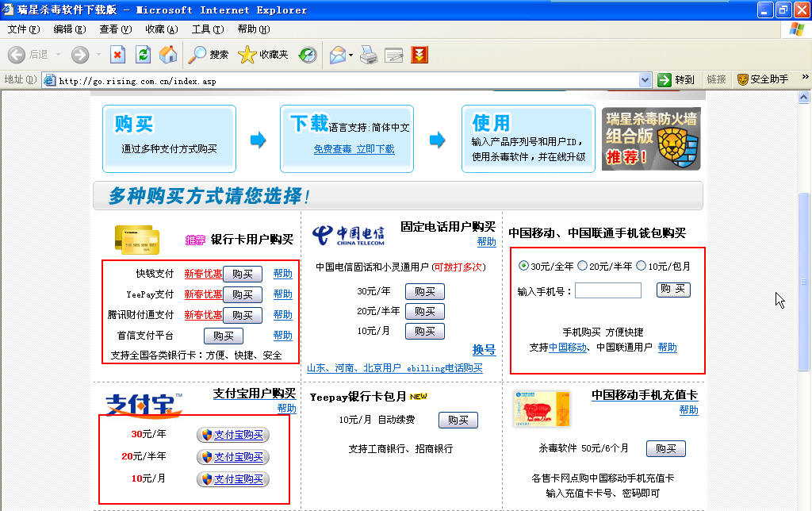This screenshot has width=812, height=511.
Task: Click the gold bank card image
Action: tap(136, 240)
